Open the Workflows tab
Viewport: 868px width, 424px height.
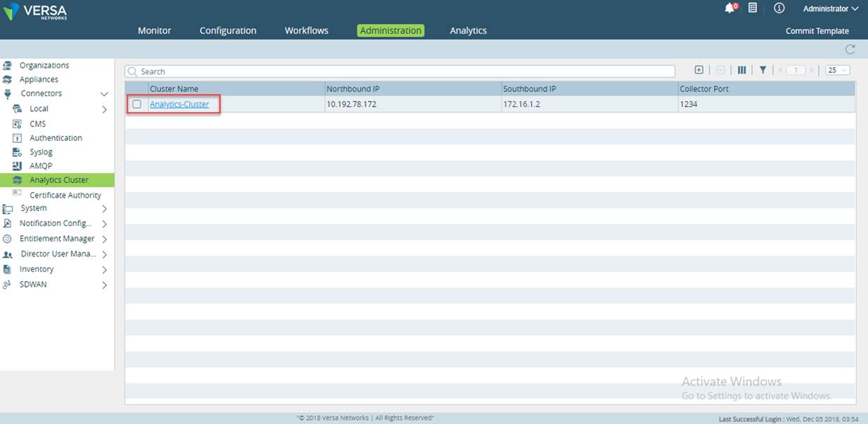click(307, 30)
